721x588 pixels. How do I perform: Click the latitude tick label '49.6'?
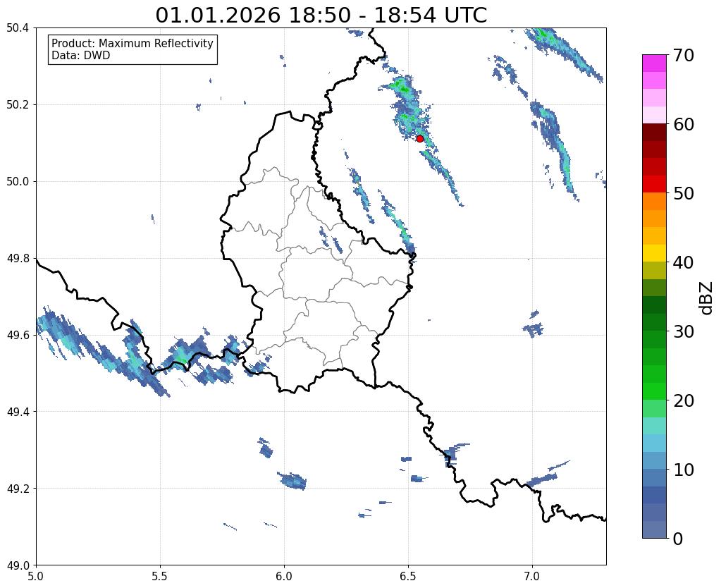point(18,336)
